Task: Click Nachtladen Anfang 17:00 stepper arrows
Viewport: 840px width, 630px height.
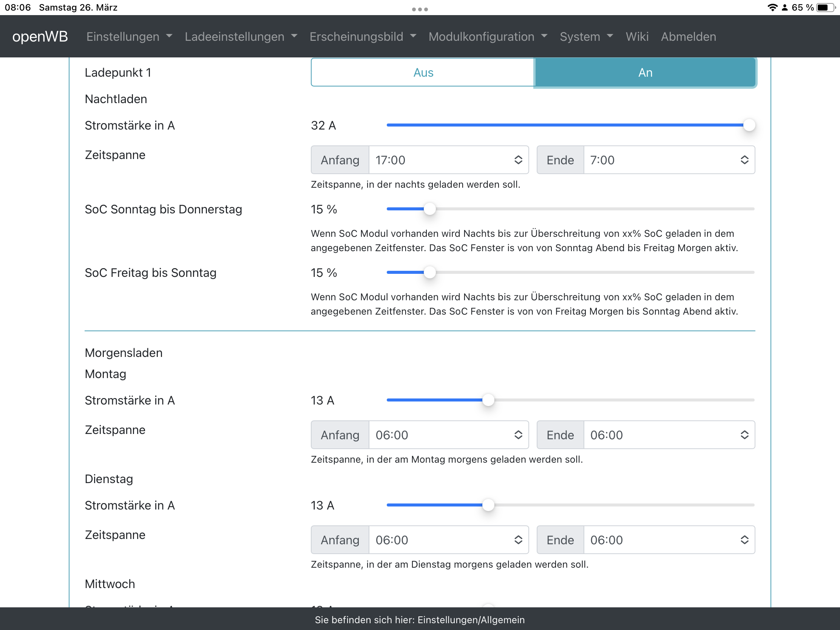Action: click(518, 160)
